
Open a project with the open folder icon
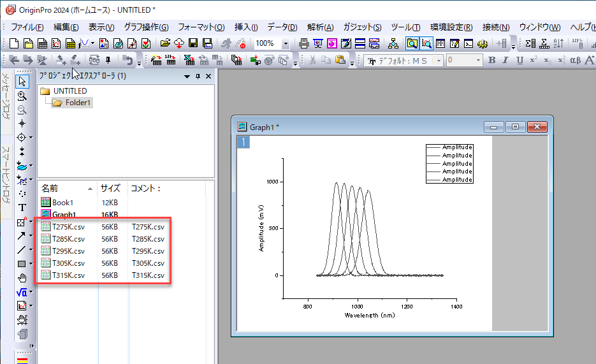click(x=164, y=44)
